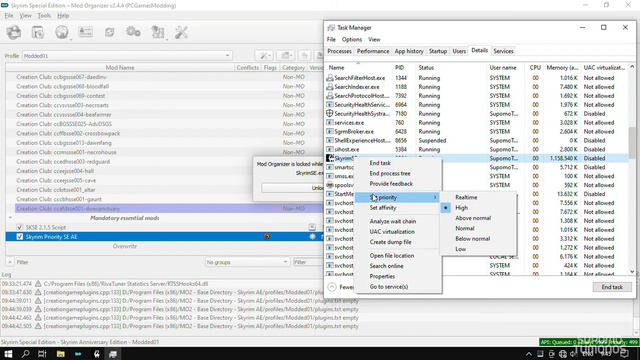
Task: Click the mod list Filter input field
Action: pos(308,262)
